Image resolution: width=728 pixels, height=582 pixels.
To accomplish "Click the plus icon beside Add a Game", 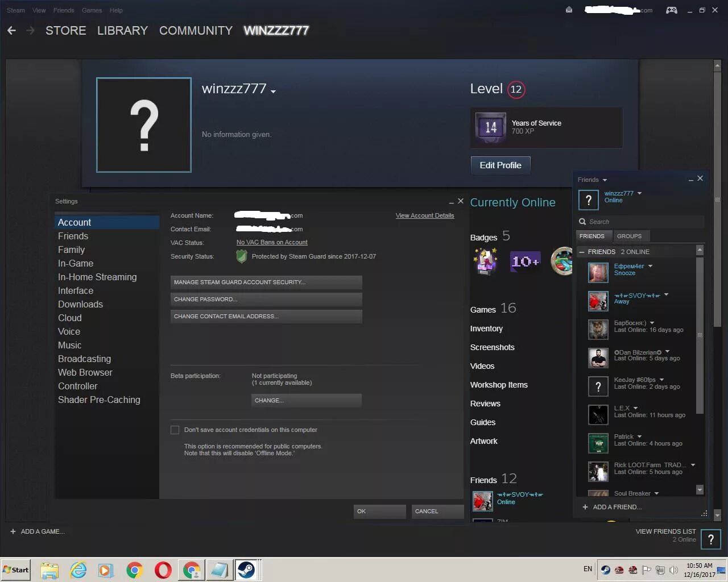I will [x=13, y=531].
